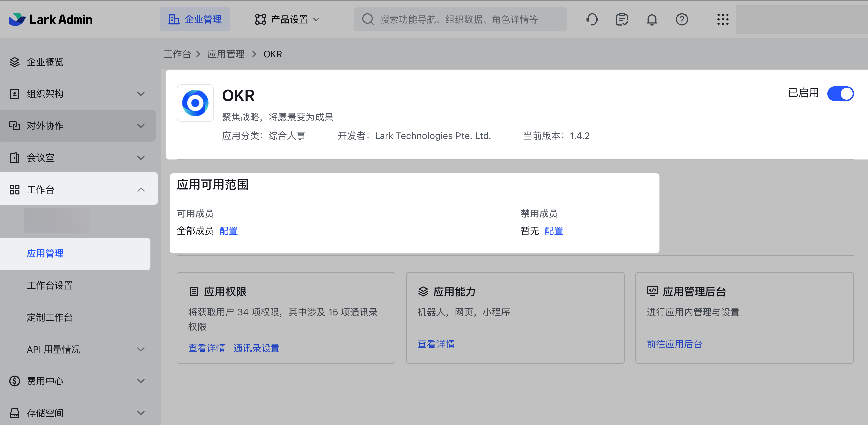Viewport: 868px width, 425px height.
Task: Open the app launcher grid icon
Action: pos(723,19)
